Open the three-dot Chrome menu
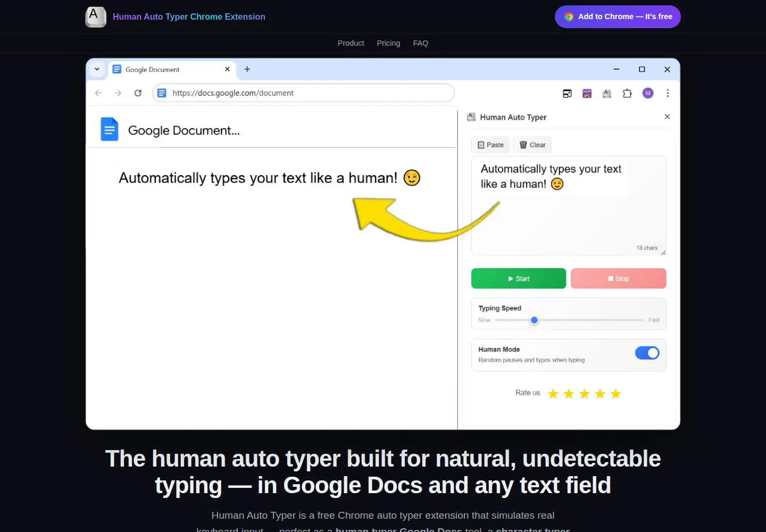This screenshot has height=532, width=766. [668, 93]
